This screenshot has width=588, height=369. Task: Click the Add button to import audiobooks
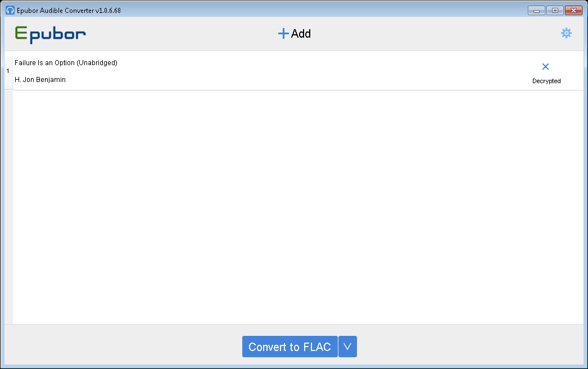click(x=295, y=34)
